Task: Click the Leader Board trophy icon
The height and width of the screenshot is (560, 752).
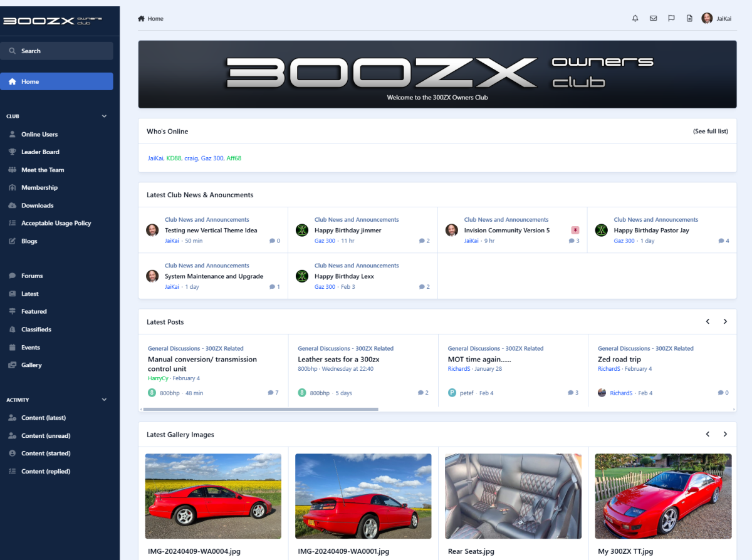Action: pyautogui.click(x=13, y=152)
